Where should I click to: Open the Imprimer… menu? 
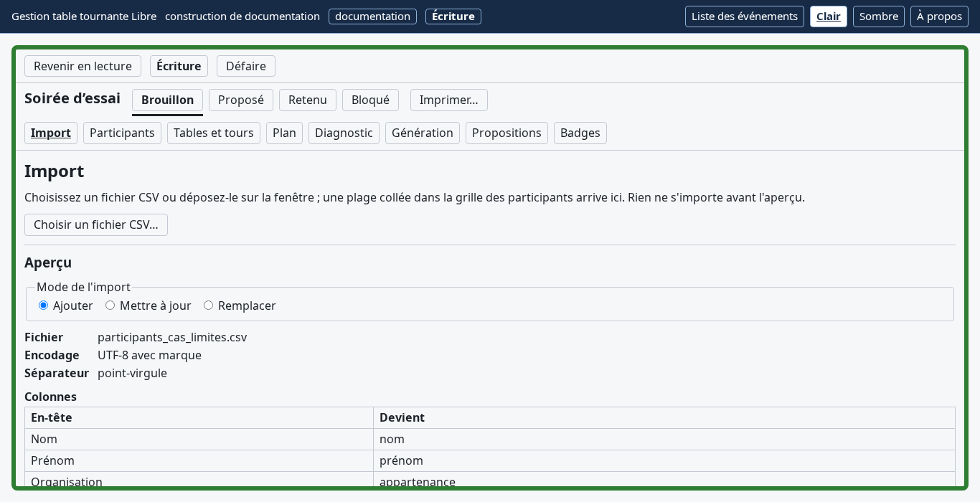tap(449, 100)
